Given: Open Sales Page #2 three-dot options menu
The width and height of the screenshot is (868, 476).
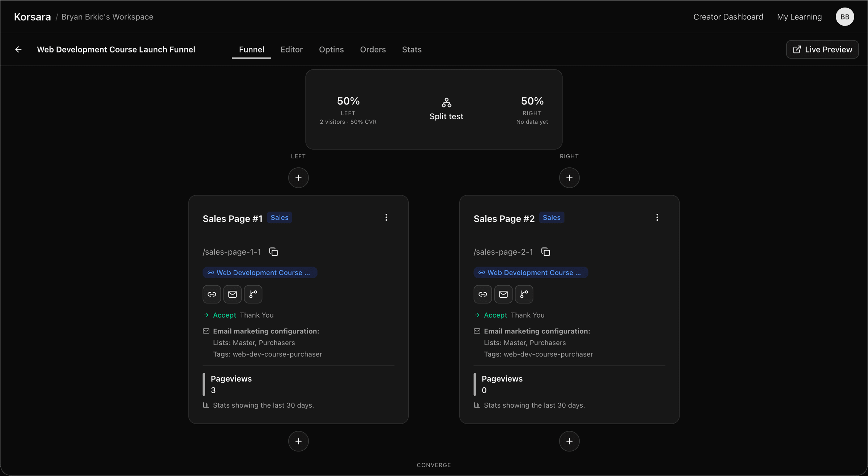Looking at the screenshot, I should coord(657,217).
